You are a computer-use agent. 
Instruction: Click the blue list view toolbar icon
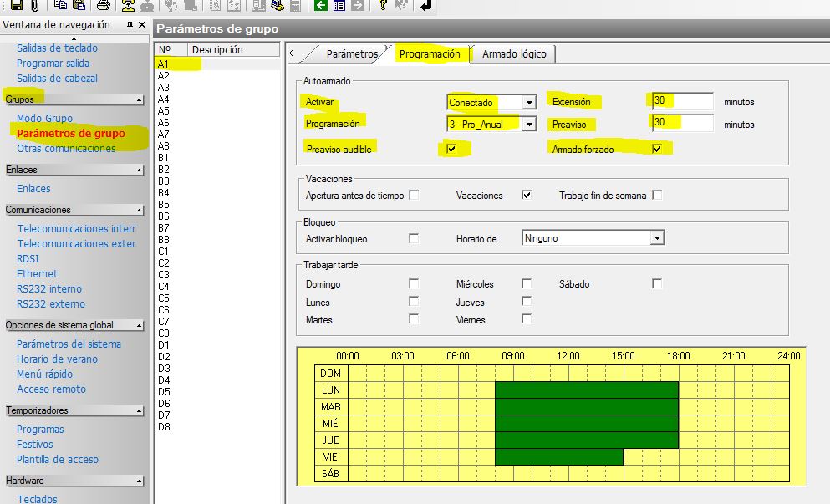(339, 5)
